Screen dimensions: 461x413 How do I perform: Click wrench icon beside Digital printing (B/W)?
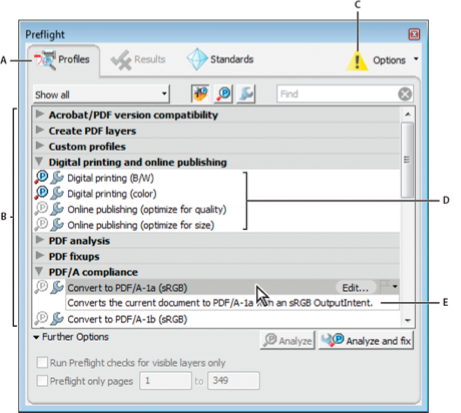[x=57, y=177]
